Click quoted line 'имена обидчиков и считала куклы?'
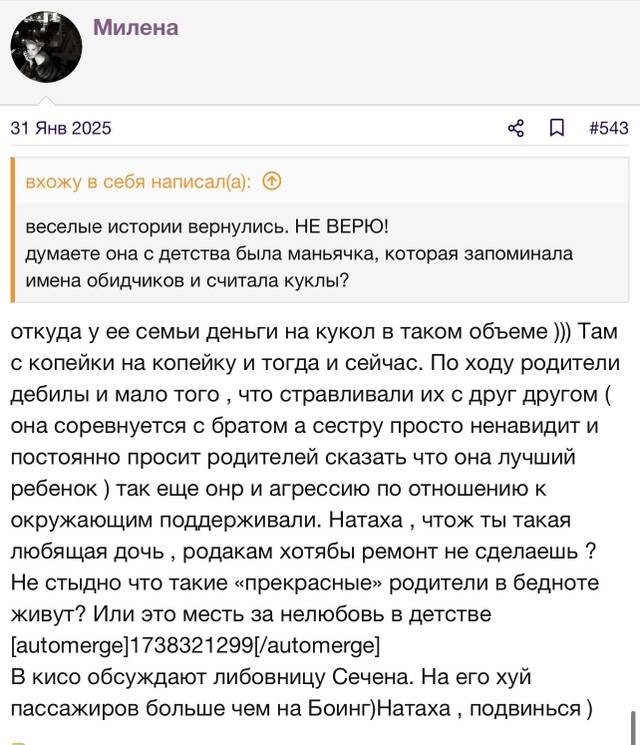The height and width of the screenshot is (745, 640). [187, 281]
